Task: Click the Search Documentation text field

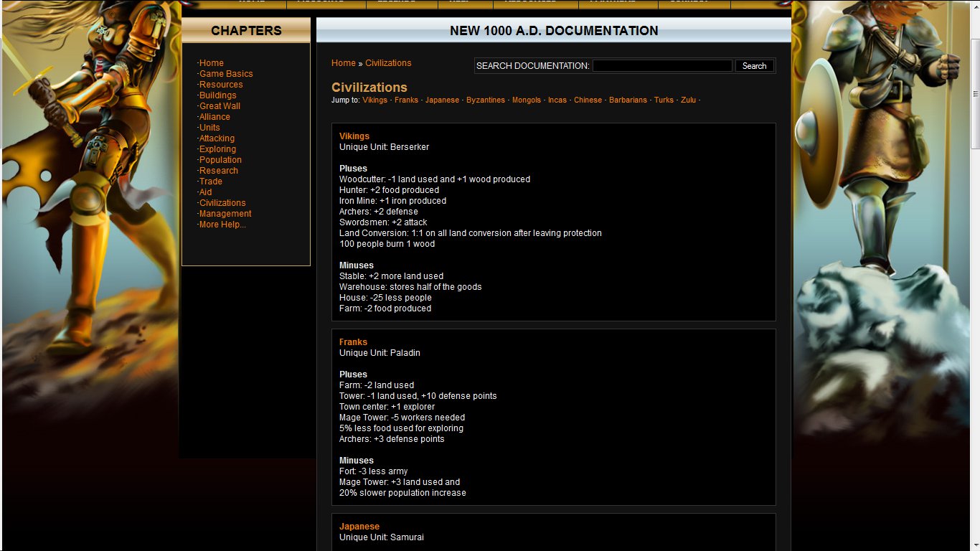Action: click(661, 66)
